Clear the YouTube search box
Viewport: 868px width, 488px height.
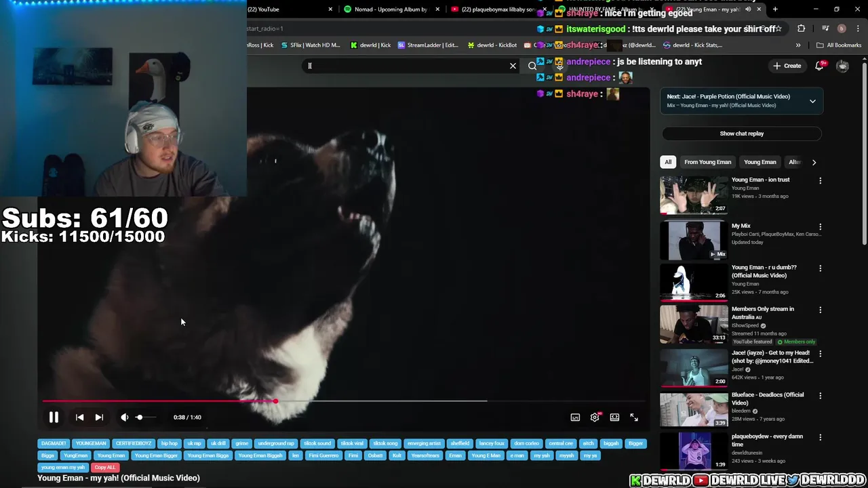pyautogui.click(x=513, y=66)
